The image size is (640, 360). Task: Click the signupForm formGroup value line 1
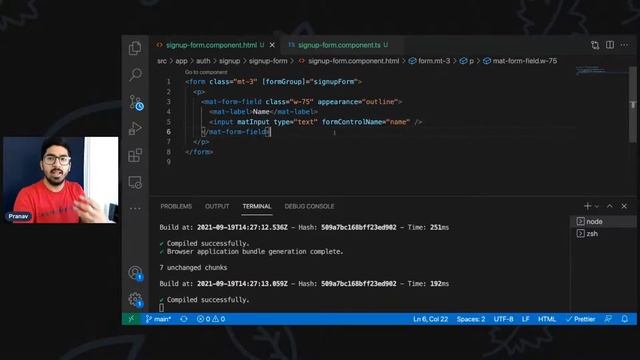(x=333, y=82)
